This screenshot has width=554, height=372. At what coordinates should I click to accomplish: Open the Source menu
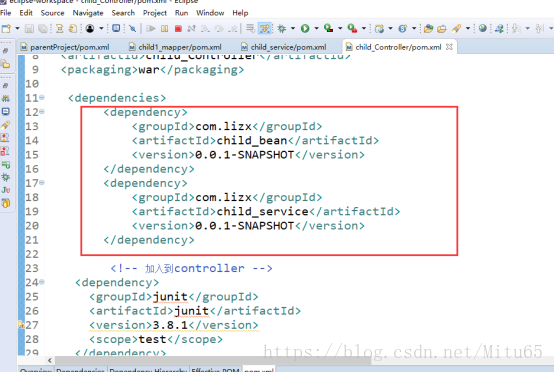(52, 13)
